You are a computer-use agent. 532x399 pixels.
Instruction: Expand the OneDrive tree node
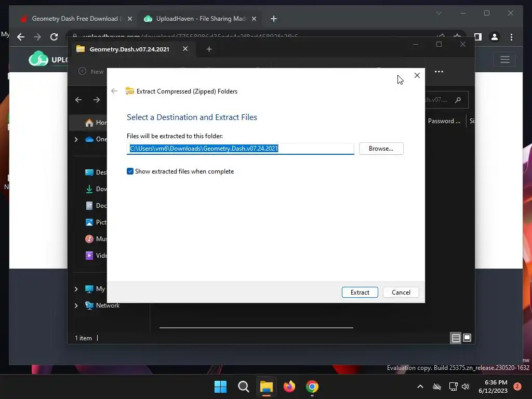76,139
